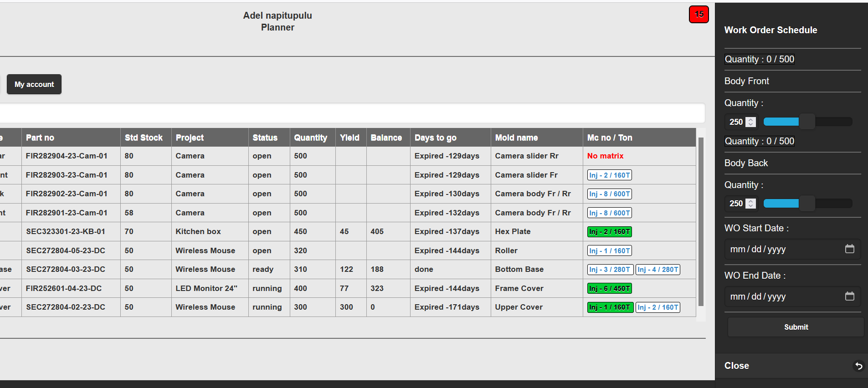Click the Part no column header
The width and height of the screenshot is (868, 388).
point(40,138)
